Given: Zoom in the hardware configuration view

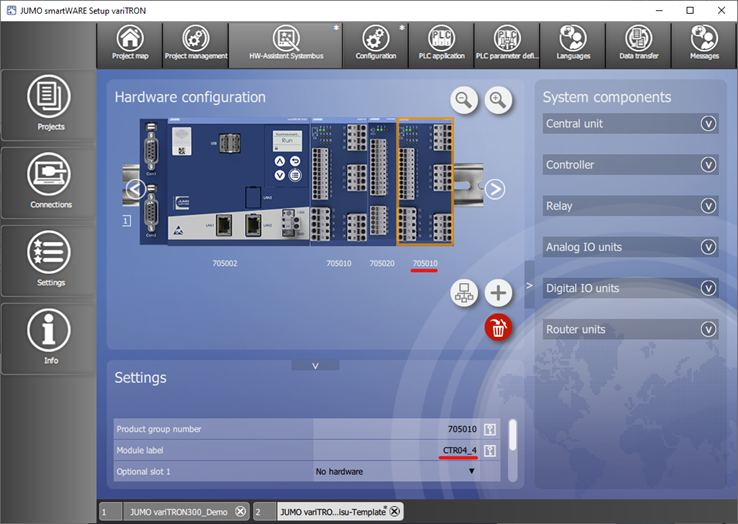Looking at the screenshot, I should tap(498, 99).
